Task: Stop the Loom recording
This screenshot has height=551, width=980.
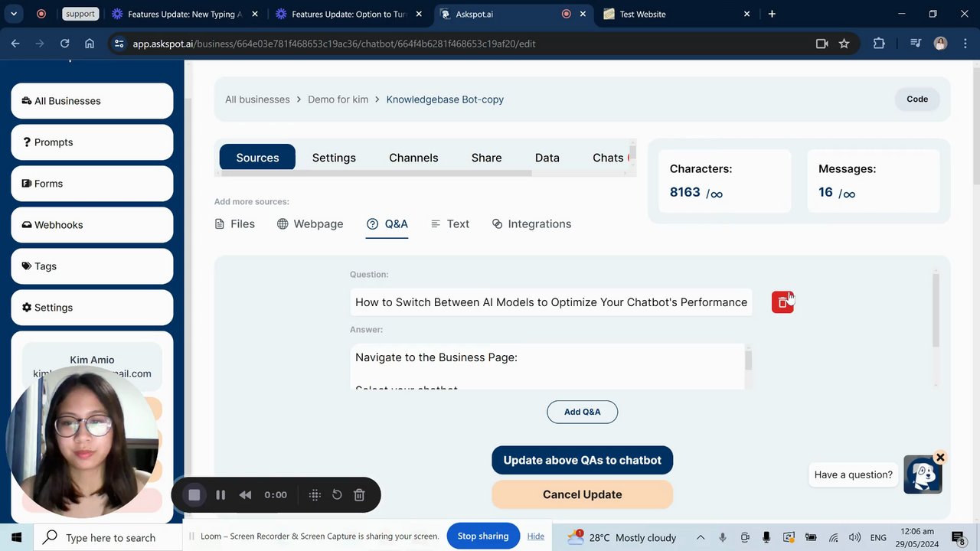Action: pyautogui.click(x=194, y=495)
